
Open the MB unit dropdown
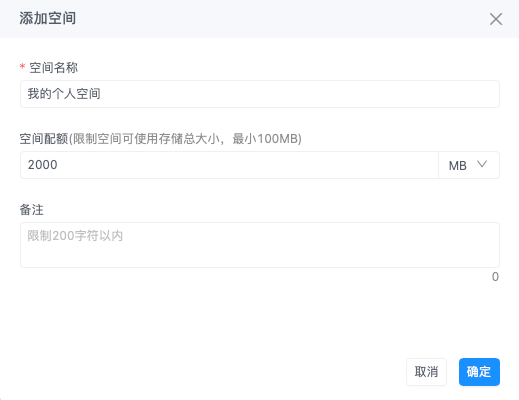coord(469,165)
